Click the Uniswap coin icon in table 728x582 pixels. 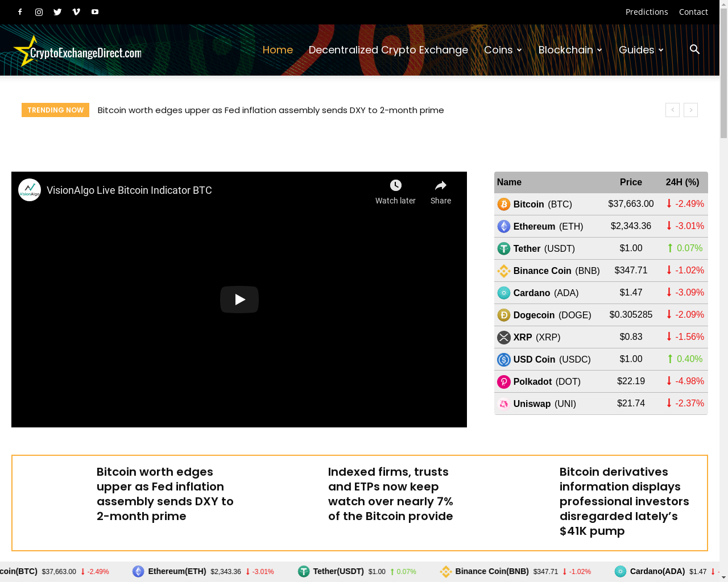(504, 404)
